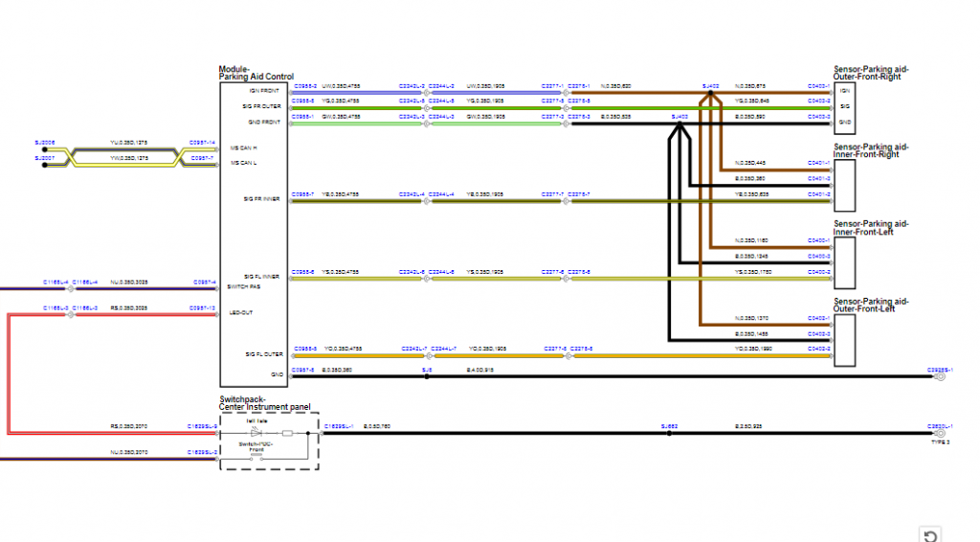
Task: Click the PDC front switch contact symbol
Action: [256, 458]
